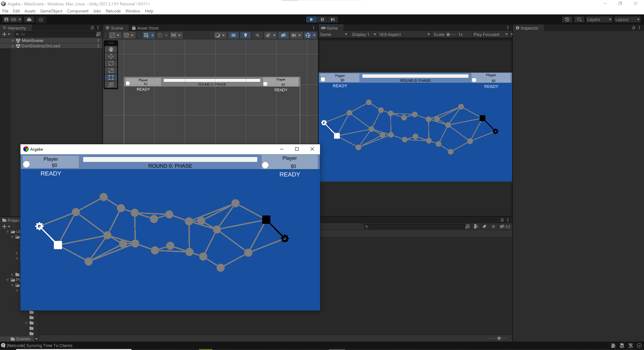Toggle hidden packages visibility showing 33
The width and height of the screenshot is (644, 350).
[505, 227]
